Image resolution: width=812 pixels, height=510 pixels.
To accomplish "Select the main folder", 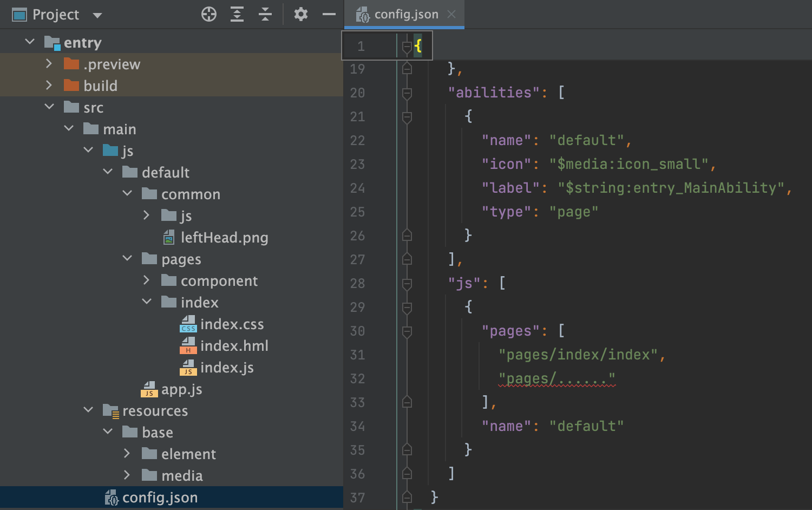I will [x=120, y=129].
